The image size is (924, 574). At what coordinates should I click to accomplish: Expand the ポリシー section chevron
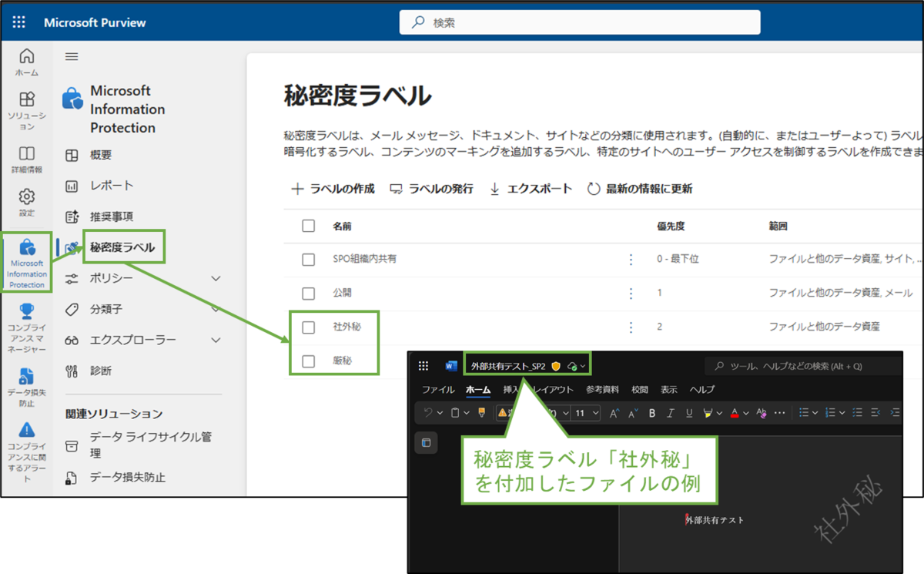216,278
